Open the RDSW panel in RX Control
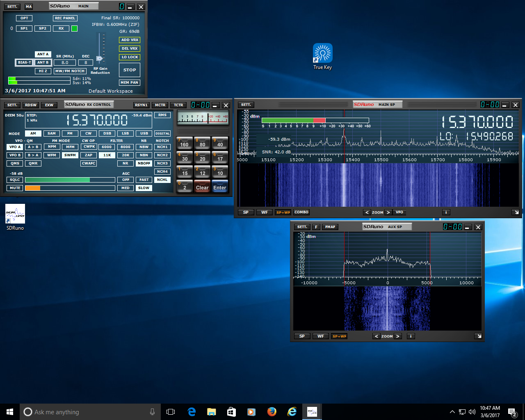This screenshot has width=525, height=420. pos(31,105)
